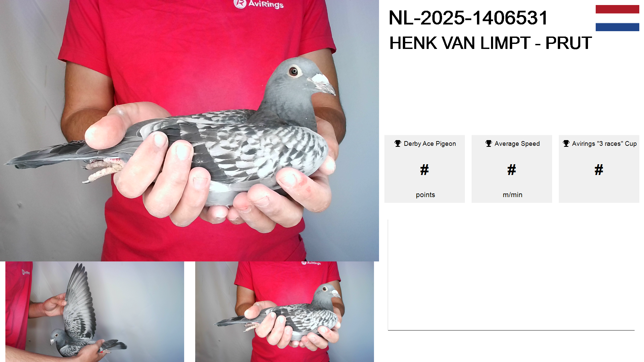Click the Netherlands flag icon
Viewport: 644px width, 362px height.
point(617,18)
